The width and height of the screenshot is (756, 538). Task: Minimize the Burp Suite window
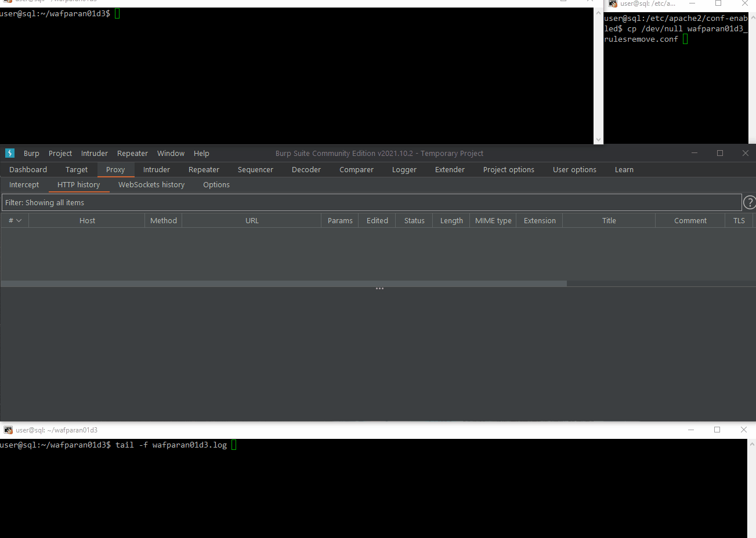(x=694, y=153)
